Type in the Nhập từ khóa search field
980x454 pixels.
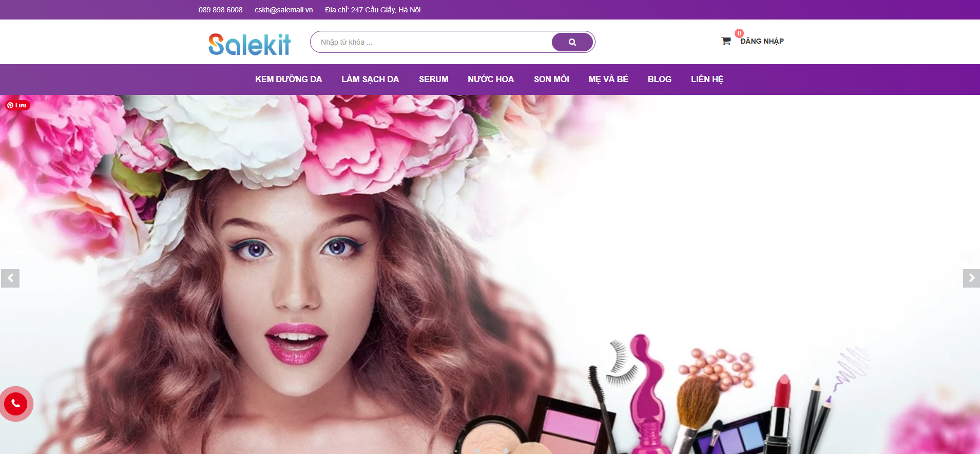pyautogui.click(x=431, y=42)
